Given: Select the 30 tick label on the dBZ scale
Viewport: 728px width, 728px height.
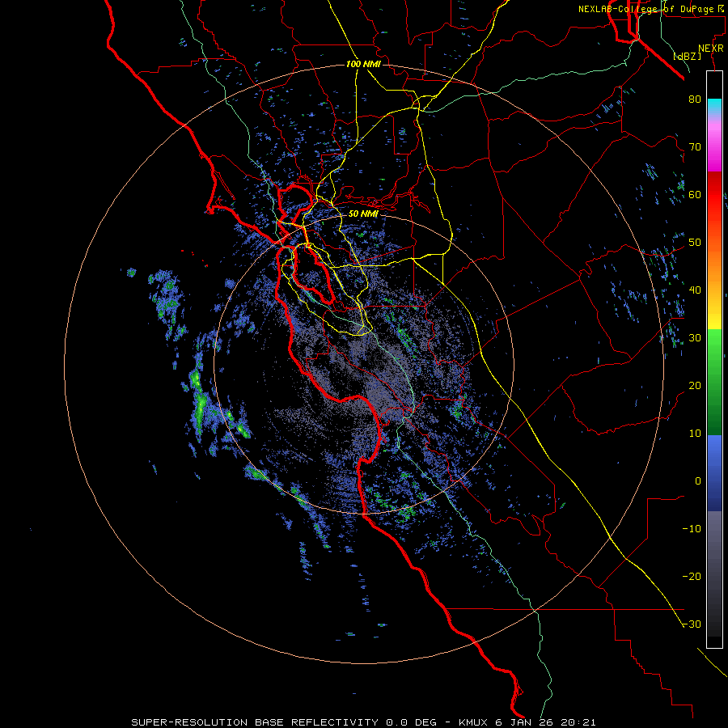Looking at the screenshot, I should click(x=695, y=338).
